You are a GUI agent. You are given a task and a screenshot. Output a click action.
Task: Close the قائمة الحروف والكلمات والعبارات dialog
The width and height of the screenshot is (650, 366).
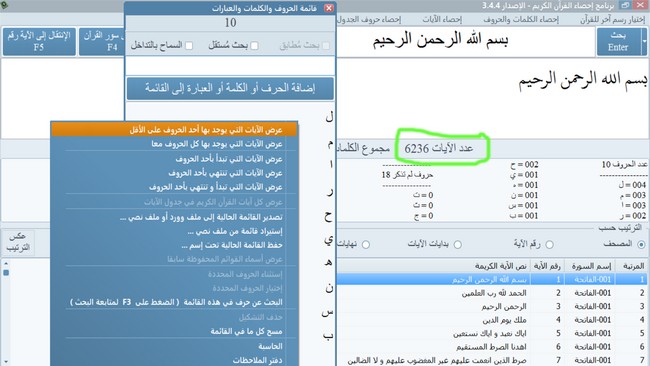[329, 8]
